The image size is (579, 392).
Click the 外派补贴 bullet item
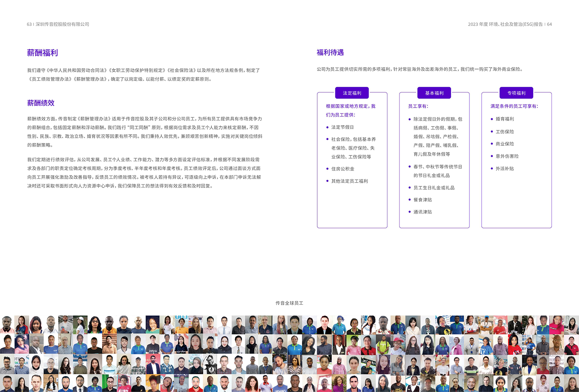[505, 169]
